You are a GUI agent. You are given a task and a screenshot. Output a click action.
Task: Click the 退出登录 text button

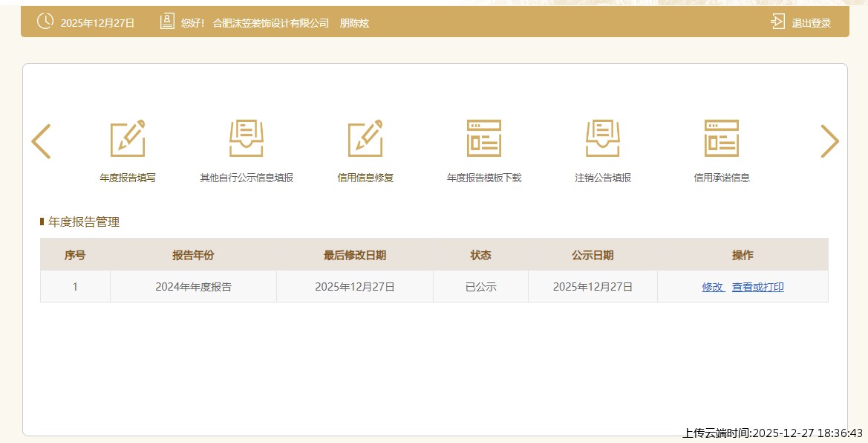tap(811, 23)
